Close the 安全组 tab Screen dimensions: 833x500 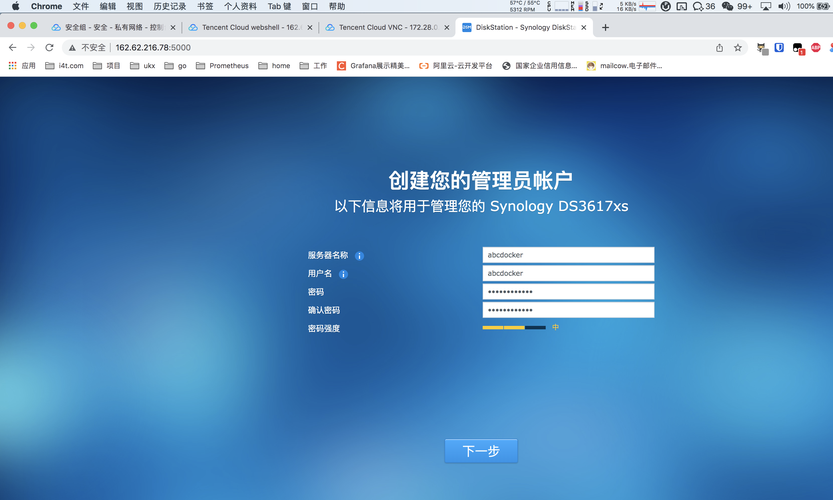click(173, 28)
